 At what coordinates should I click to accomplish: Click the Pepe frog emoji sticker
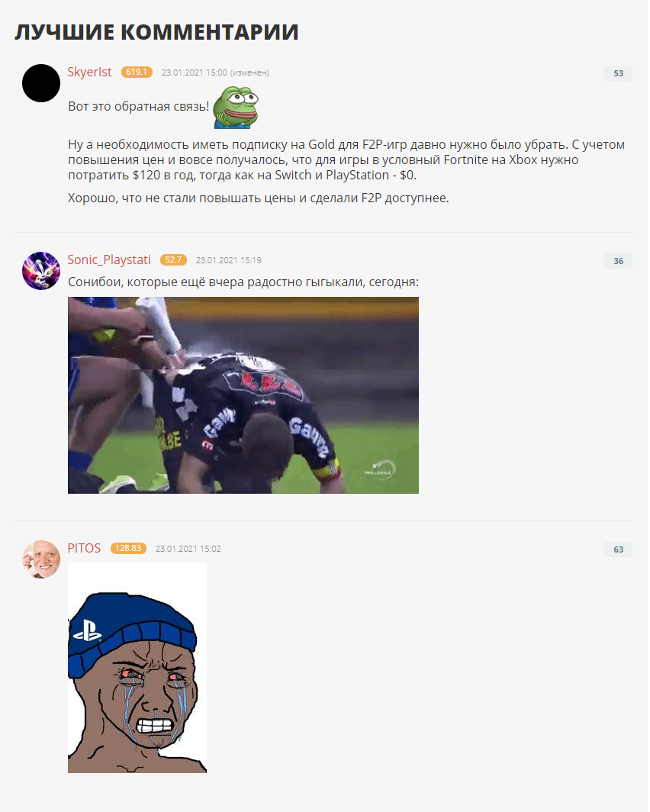[x=236, y=107]
